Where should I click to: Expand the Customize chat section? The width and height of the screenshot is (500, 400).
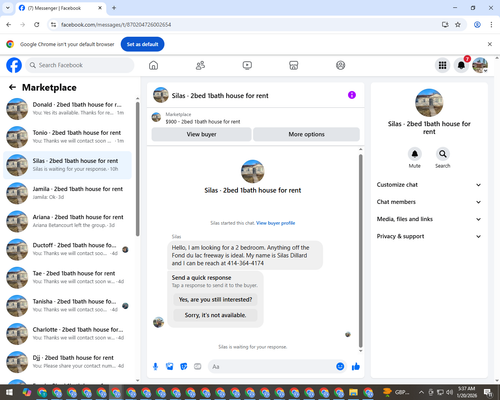(x=429, y=185)
